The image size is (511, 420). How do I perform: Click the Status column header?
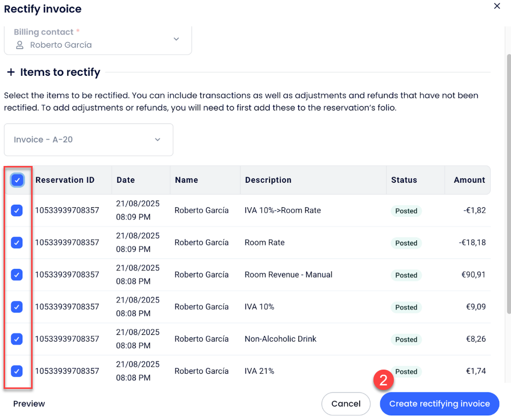click(404, 180)
